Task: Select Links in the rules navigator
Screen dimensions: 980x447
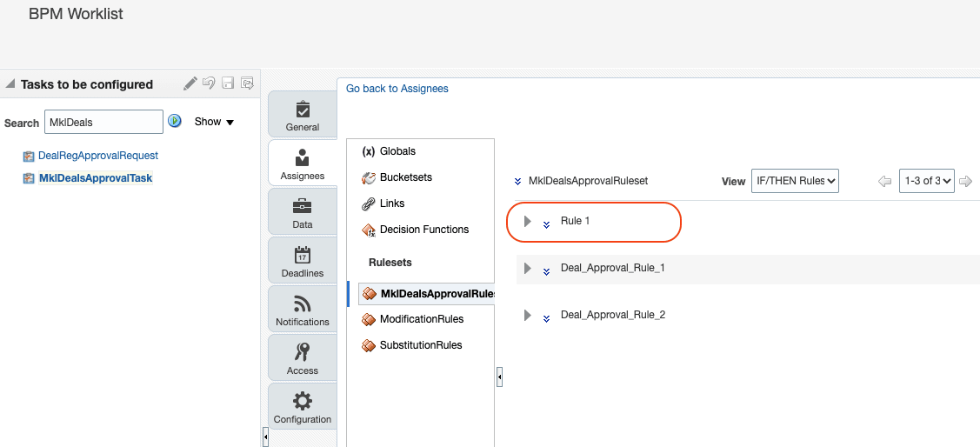Action: point(392,203)
